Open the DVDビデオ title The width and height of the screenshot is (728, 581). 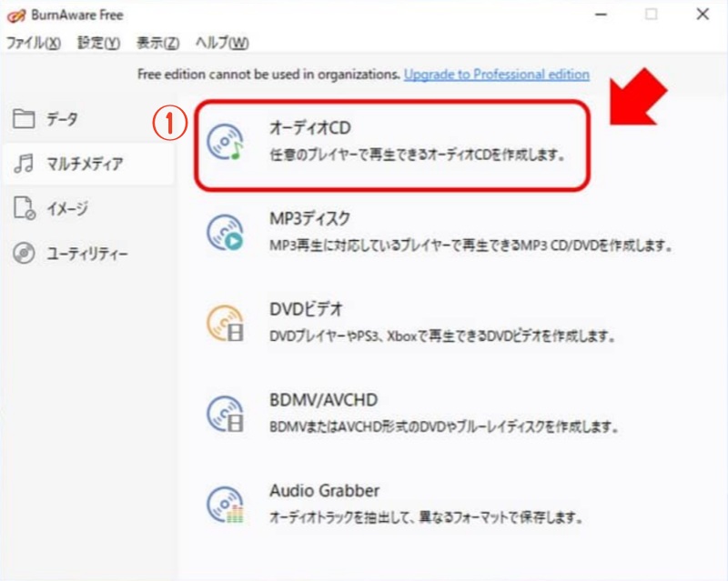pos(306,308)
